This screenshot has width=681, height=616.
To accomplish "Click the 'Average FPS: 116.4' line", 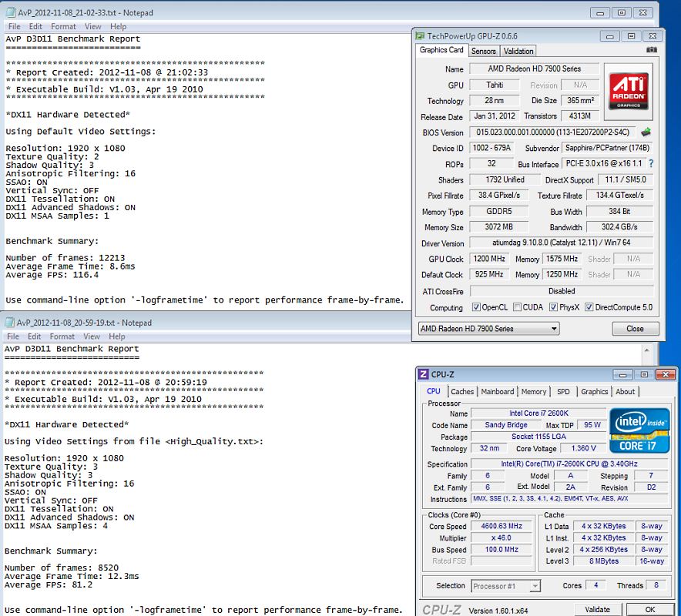I will [52, 275].
